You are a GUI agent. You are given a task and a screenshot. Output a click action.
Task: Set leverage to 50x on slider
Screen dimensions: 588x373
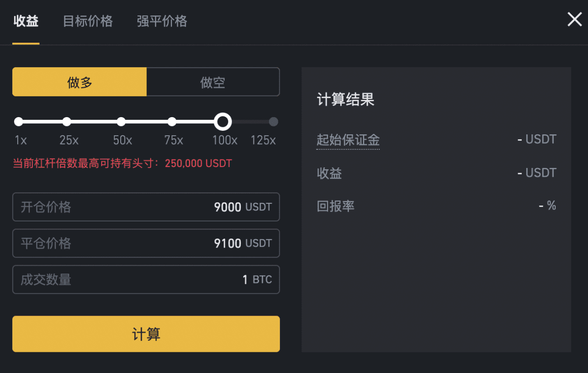(x=121, y=122)
